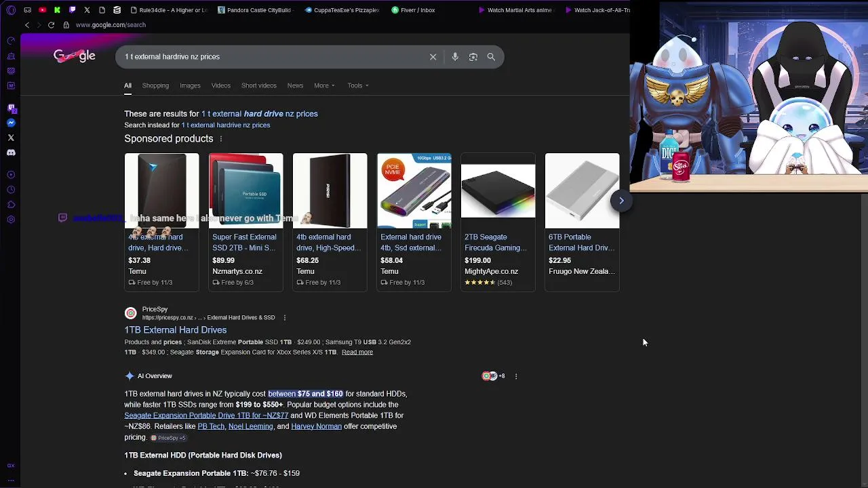Click the address bar URL
This screenshot has height=488, width=868.
pos(111,25)
